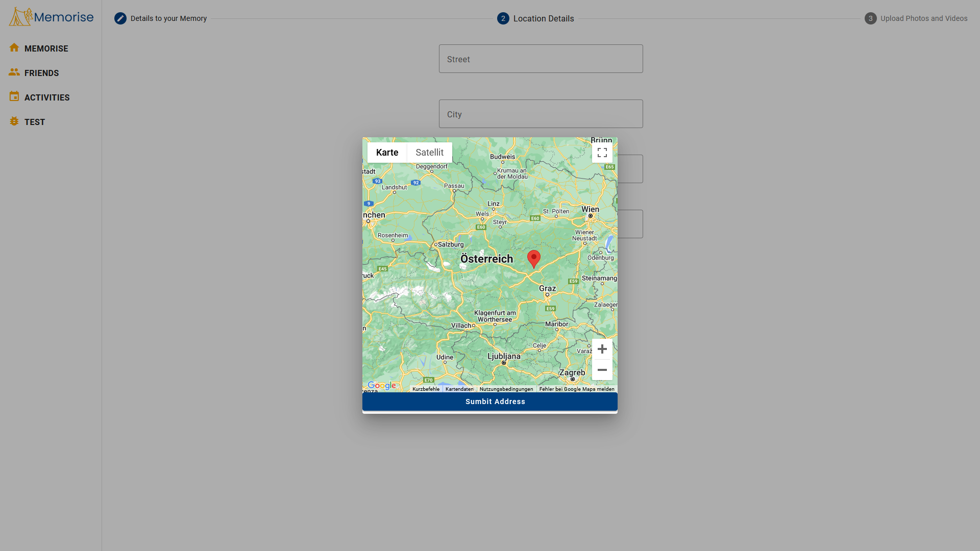
Task: Open FRIENDS from the sidebar
Action: coord(41,72)
